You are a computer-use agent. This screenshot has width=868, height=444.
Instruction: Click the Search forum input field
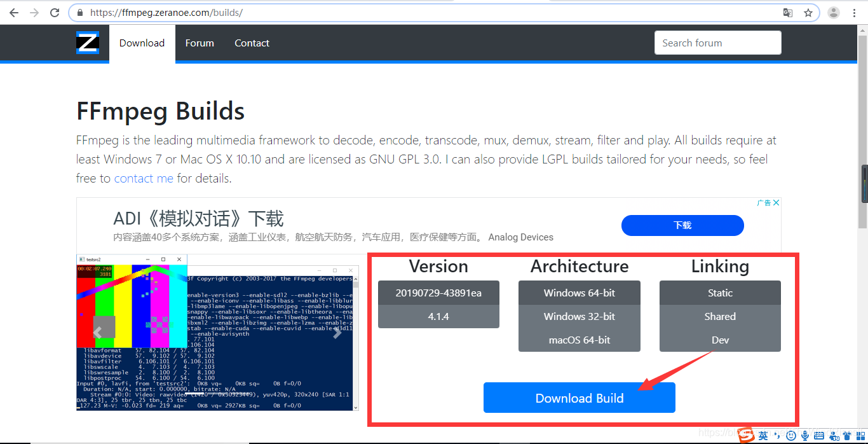point(718,43)
